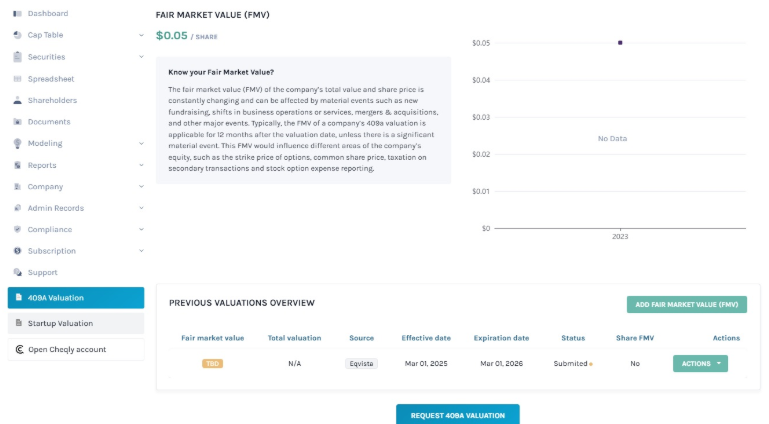
Task: Expand the Reports menu chevron
Action: click(141, 165)
